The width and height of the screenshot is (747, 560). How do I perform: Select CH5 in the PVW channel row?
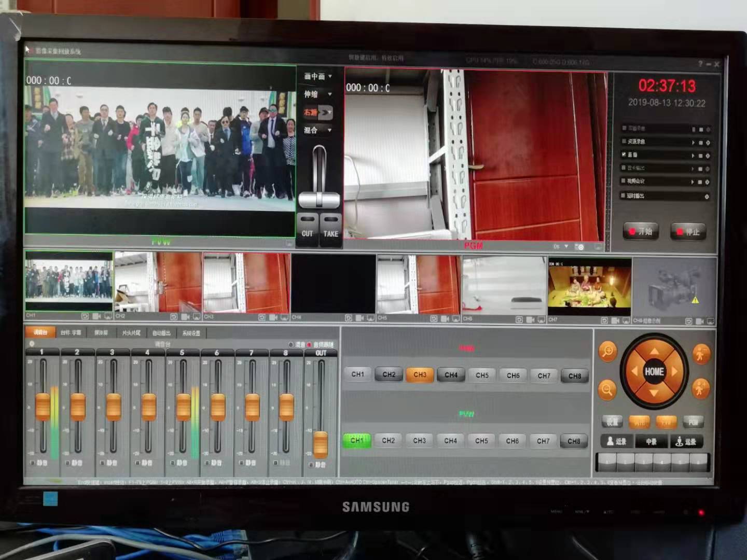(x=481, y=441)
